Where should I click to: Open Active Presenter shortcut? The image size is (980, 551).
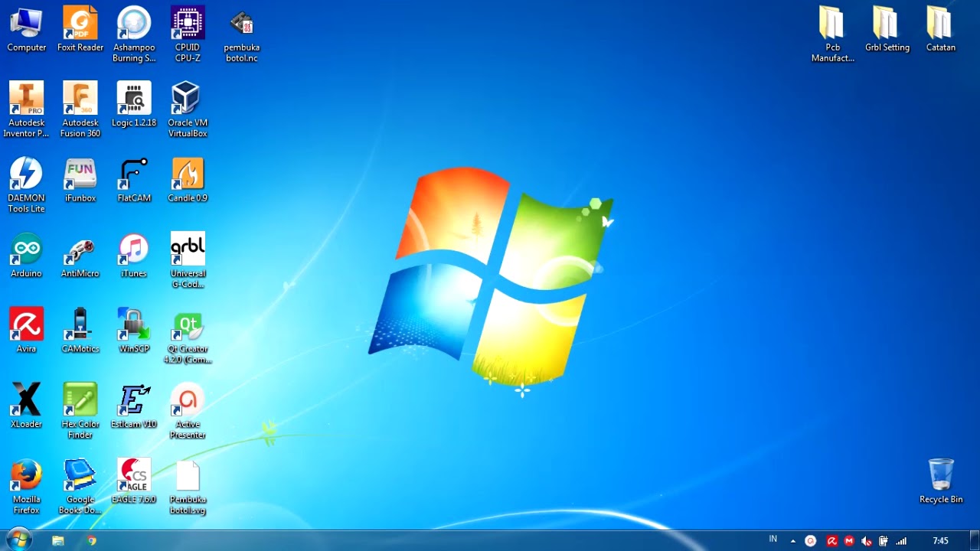[188, 410]
